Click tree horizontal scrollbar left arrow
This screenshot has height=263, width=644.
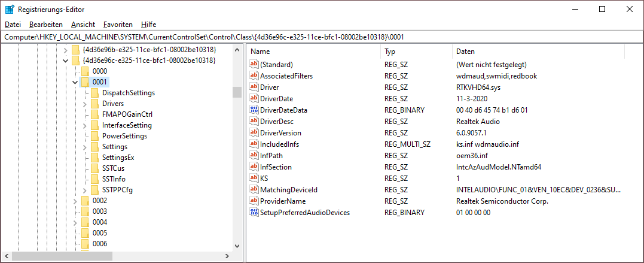point(6,256)
